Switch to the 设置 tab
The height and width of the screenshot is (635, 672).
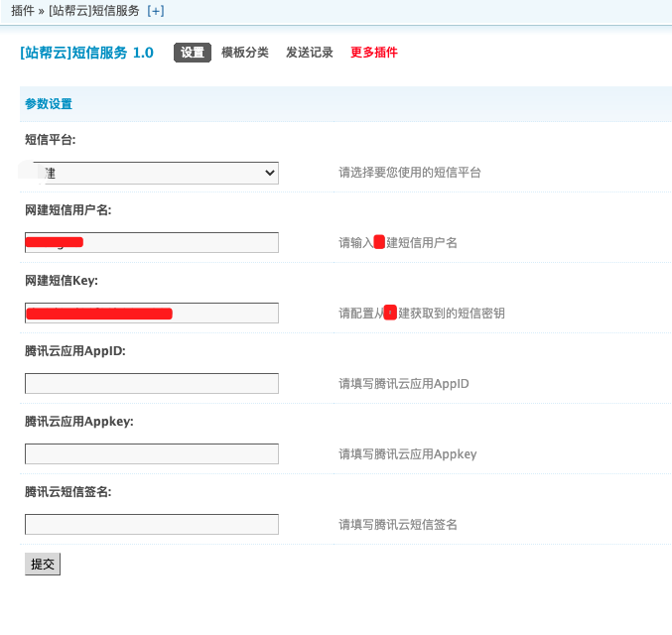pos(193,53)
